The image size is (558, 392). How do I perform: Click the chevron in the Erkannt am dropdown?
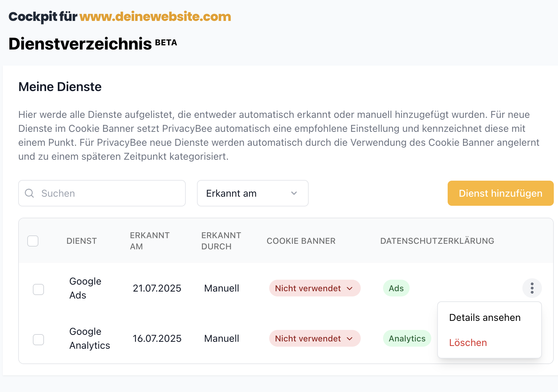pos(294,193)
